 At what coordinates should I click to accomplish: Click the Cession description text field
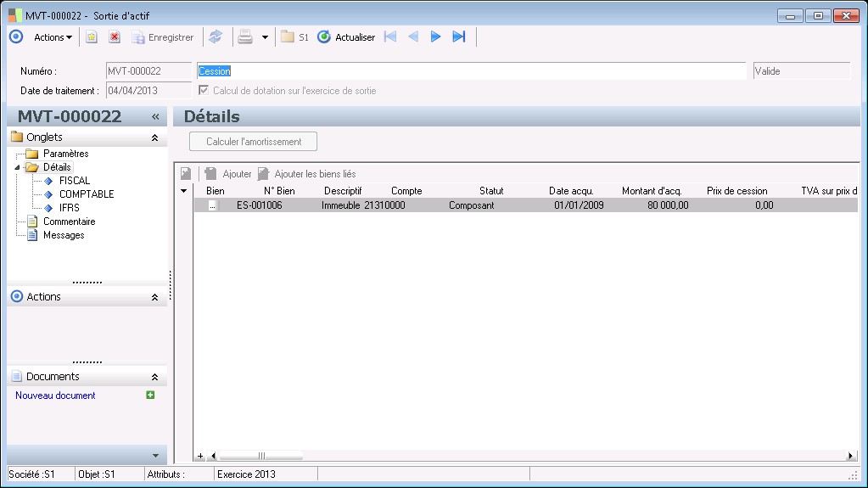471,71
